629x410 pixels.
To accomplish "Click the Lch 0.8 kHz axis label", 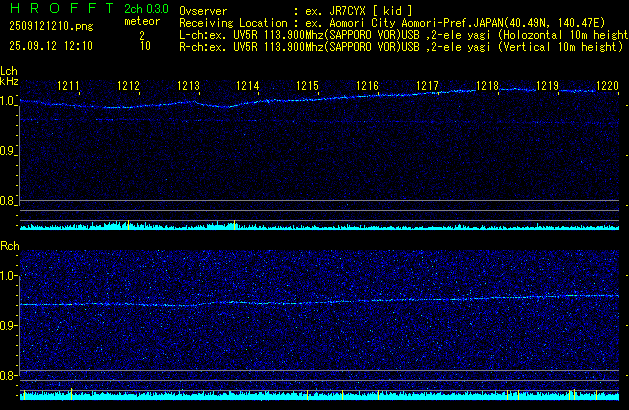I will click(7, 201).
